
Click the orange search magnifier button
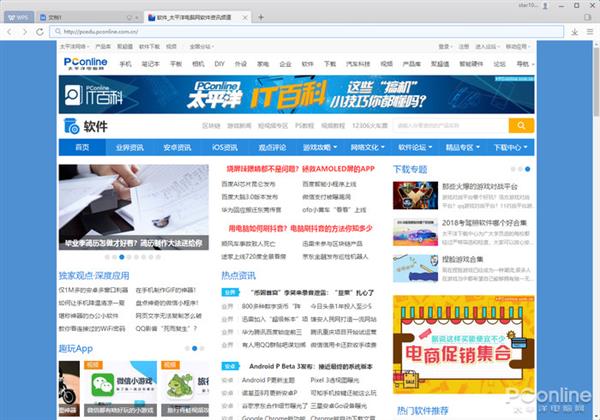coord(521,125)
